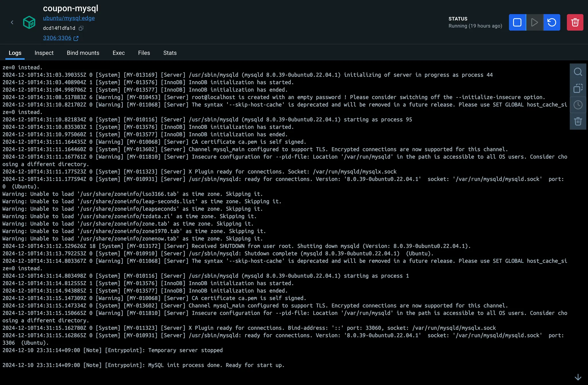The image size is (588, 385).
Task: Switch to the Bind mounts tab
Action: coord(83,53)
